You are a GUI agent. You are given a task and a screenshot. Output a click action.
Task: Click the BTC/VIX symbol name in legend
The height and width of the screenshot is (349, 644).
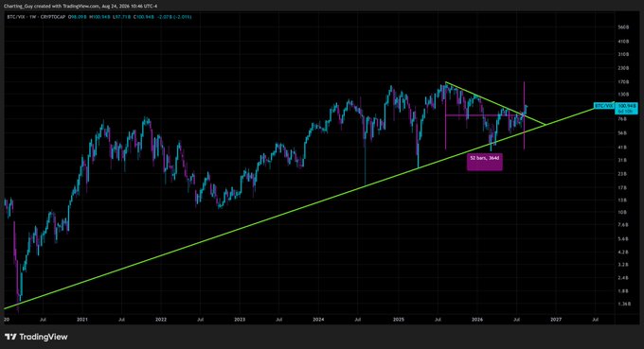[x=15, y=17]
